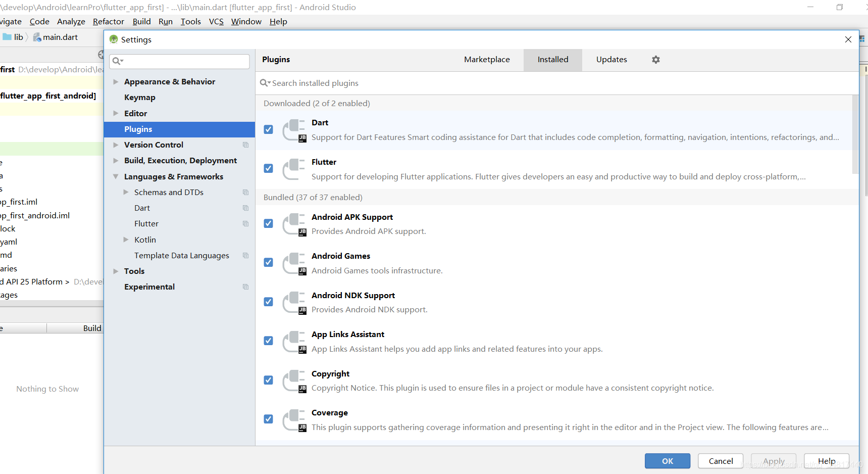Click the Dart plugin icon
Screen dimensions: 868x474
[x=294, y=130]
